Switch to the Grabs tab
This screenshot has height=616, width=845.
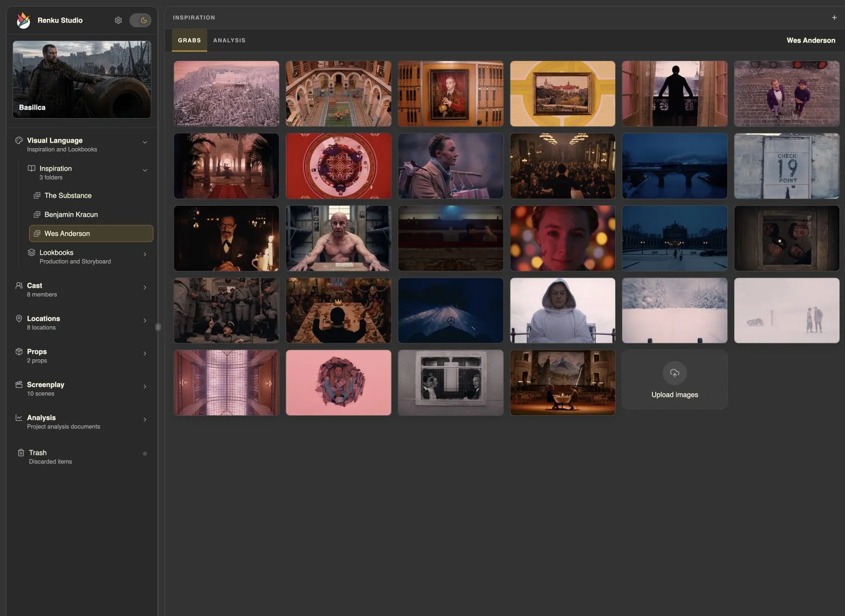click(189, 41)
